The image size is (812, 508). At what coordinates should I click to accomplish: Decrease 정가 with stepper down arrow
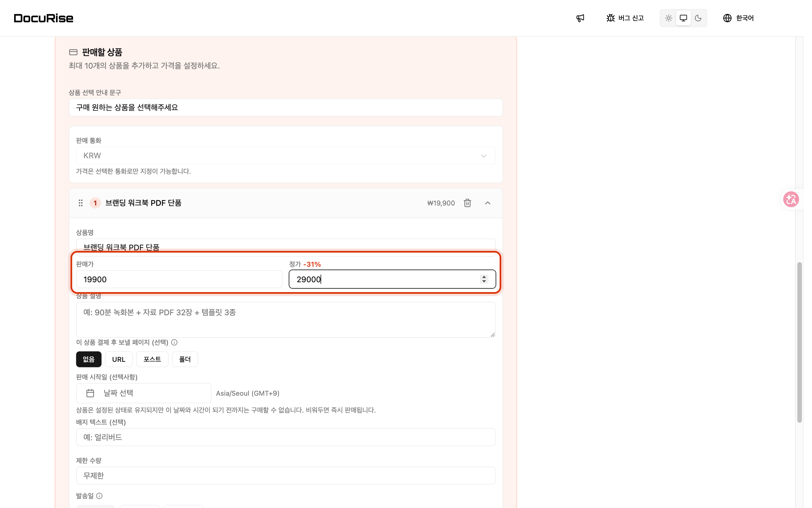(484, 282)
